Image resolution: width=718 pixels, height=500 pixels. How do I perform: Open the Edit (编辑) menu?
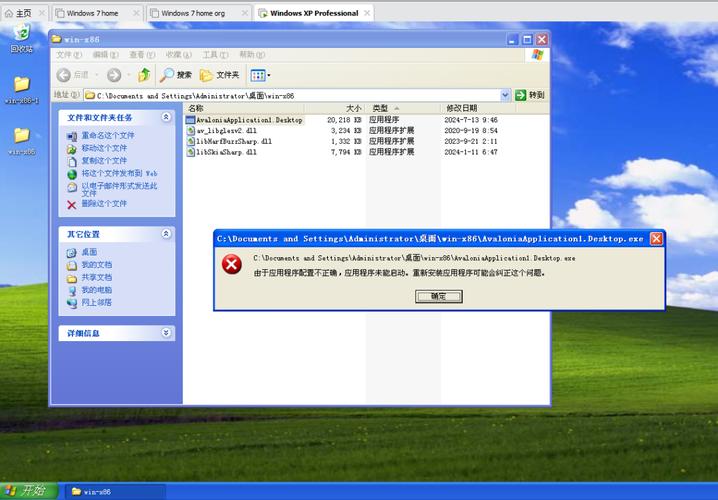pos(105,55)
